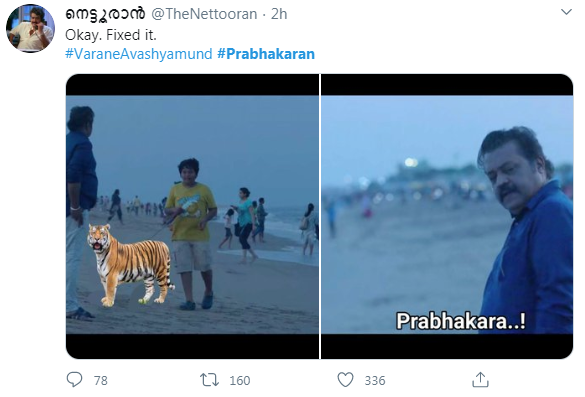The width and height of the screenshot is (585, 397).
Task: Click the 160 retweets count
Action: 240,381
